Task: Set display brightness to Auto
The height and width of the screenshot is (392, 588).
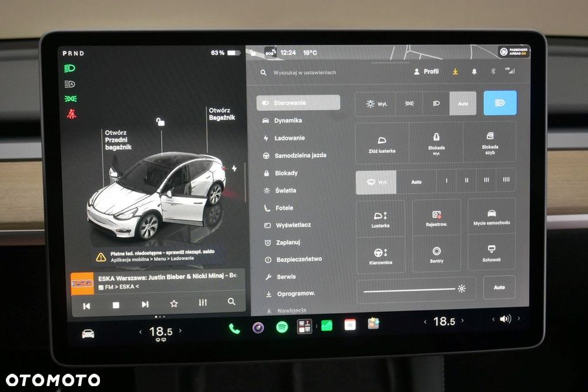Action: [499, 287]
